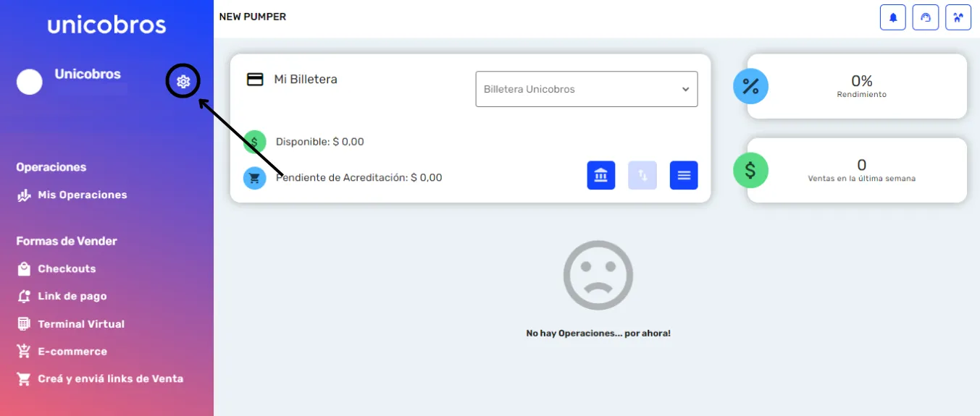Click the transfer arrows button in wallet
Viewport: 980px width, 416px height.
tap(642, 175)
